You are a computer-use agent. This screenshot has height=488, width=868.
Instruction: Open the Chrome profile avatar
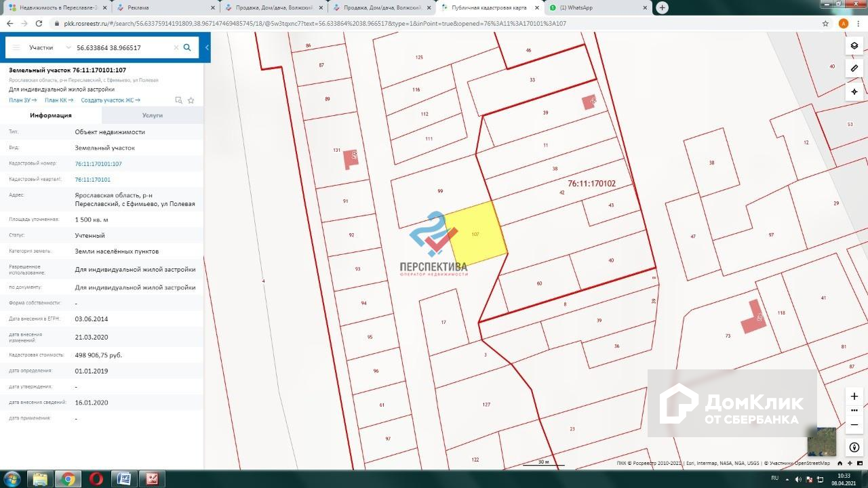844,23
